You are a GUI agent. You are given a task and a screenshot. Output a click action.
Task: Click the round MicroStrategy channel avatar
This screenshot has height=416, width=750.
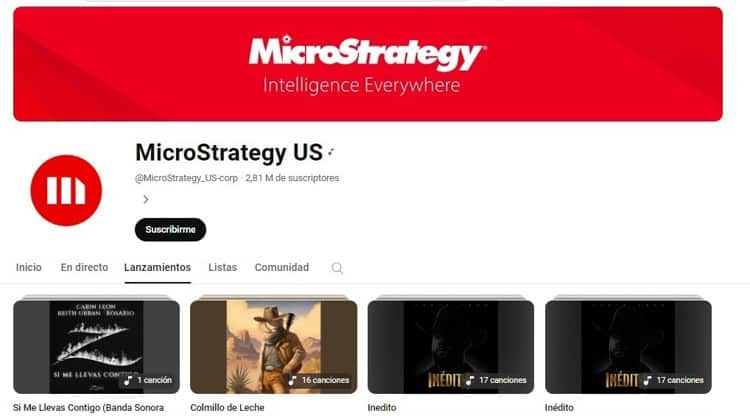[x=66, y=190]
